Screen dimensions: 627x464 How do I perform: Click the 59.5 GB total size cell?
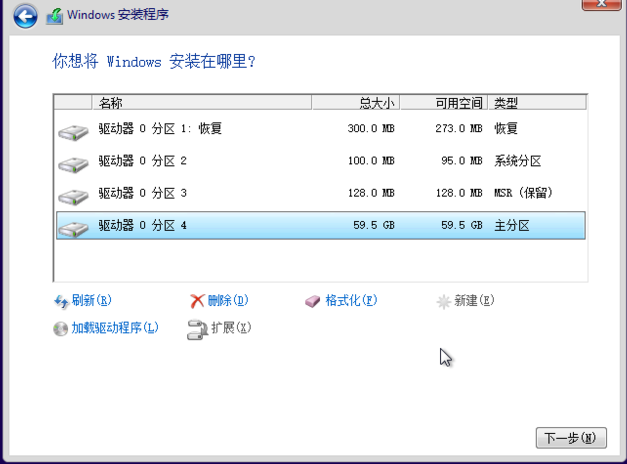point(374,225)
